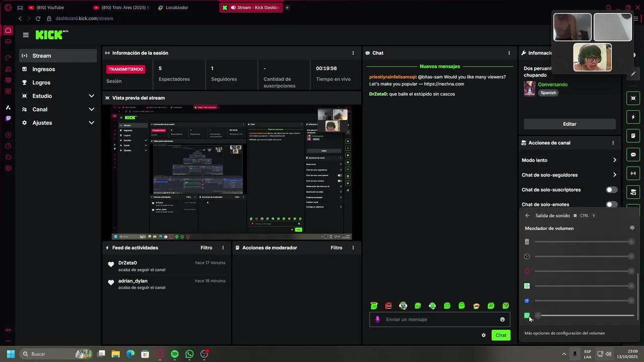Click the adrian_dylan follower entry

(x=167, y=284)
